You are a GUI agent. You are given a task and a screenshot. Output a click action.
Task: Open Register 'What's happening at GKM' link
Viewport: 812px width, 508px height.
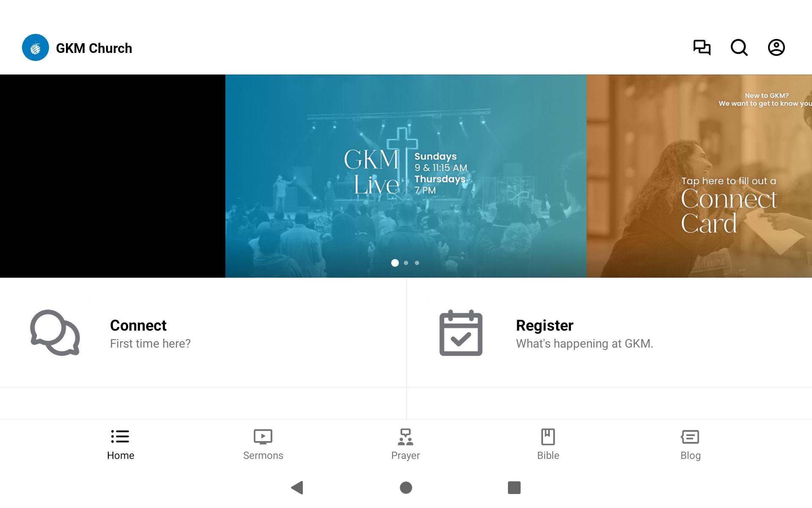tap(609, 333)
